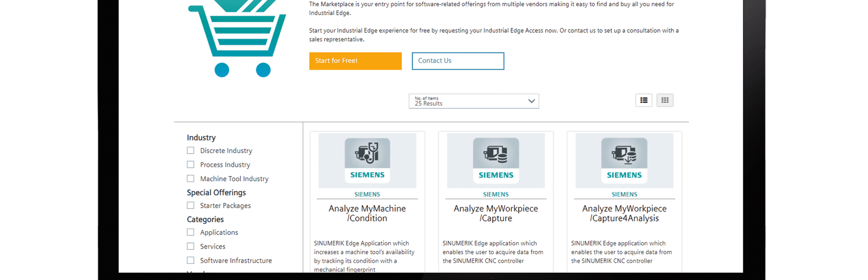
Task: Tick the Starter Packages checkbox
Action: 191,205
